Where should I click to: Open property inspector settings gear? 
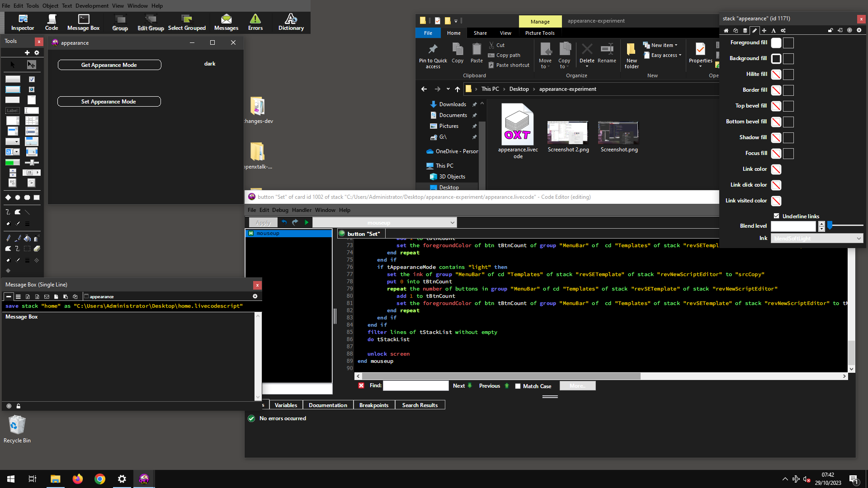click(x=859, y=30)
